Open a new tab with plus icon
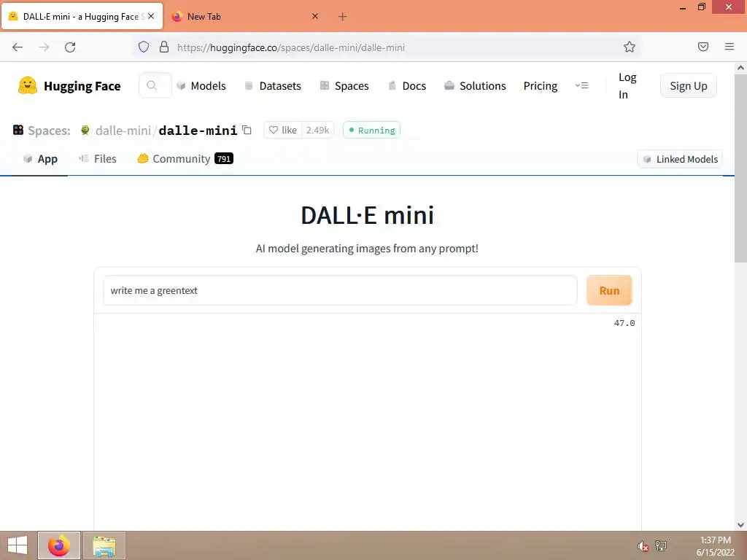The image size is (747, 560). 343,17
